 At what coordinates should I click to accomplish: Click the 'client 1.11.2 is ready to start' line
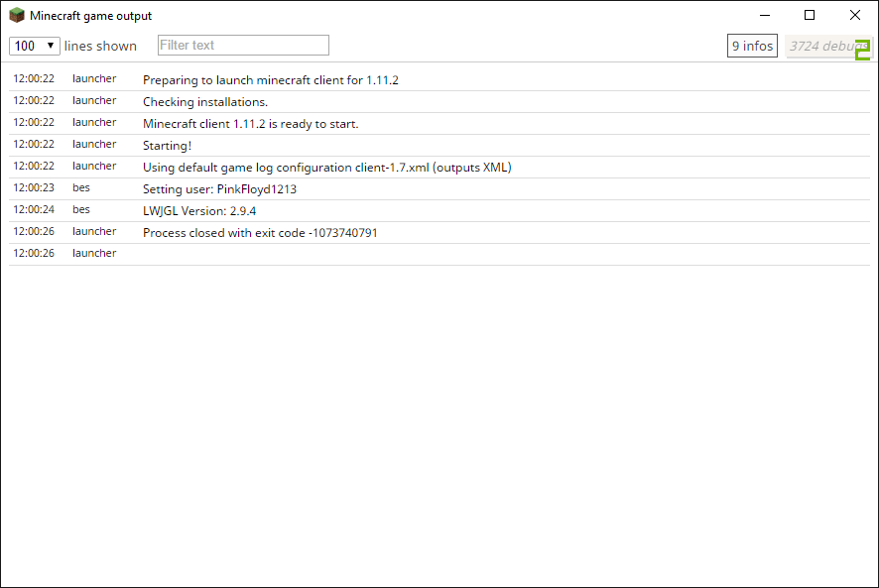click(251, 124)
